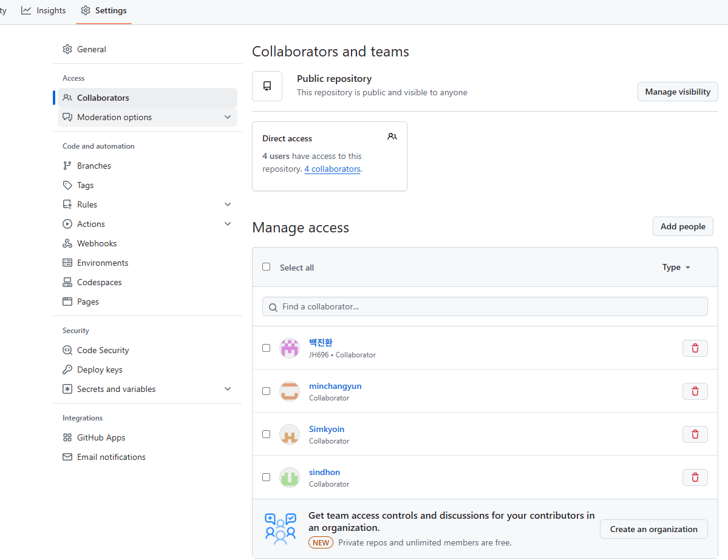Remove sindhon with the trash icon
The image size is (728, 560).
point(695,477)
